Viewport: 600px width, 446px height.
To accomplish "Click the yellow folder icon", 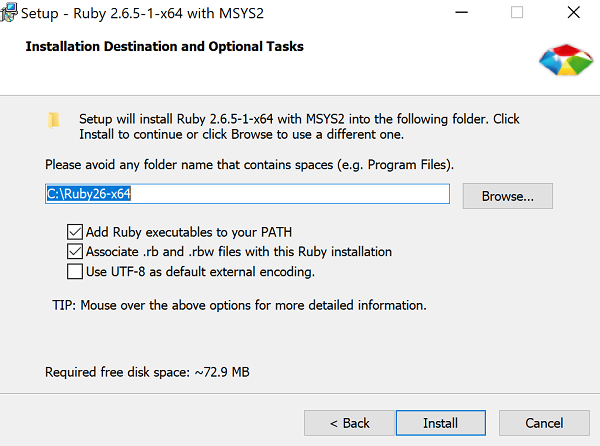I will click(54, 120).
